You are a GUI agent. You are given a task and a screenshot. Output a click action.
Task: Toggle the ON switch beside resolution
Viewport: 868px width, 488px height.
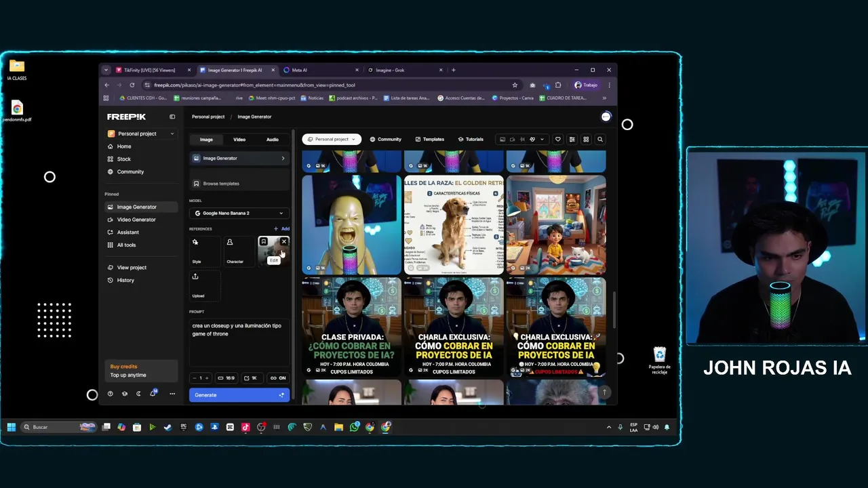[278, 378]
